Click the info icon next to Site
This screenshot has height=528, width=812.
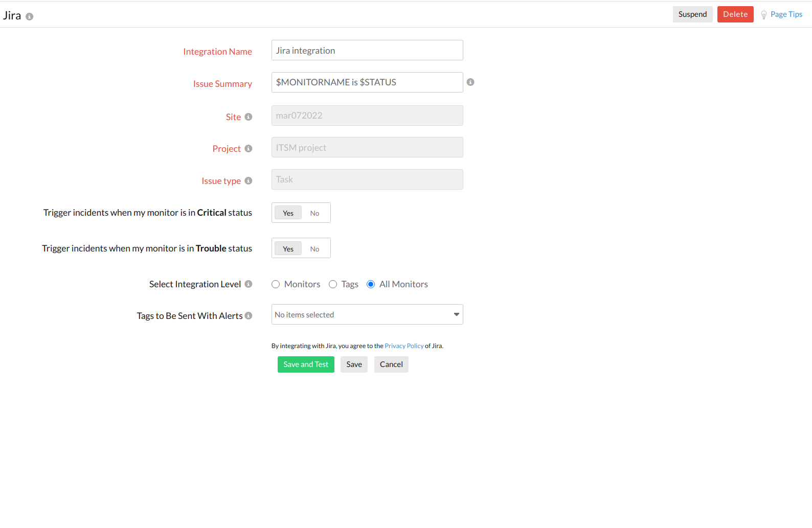249,117
